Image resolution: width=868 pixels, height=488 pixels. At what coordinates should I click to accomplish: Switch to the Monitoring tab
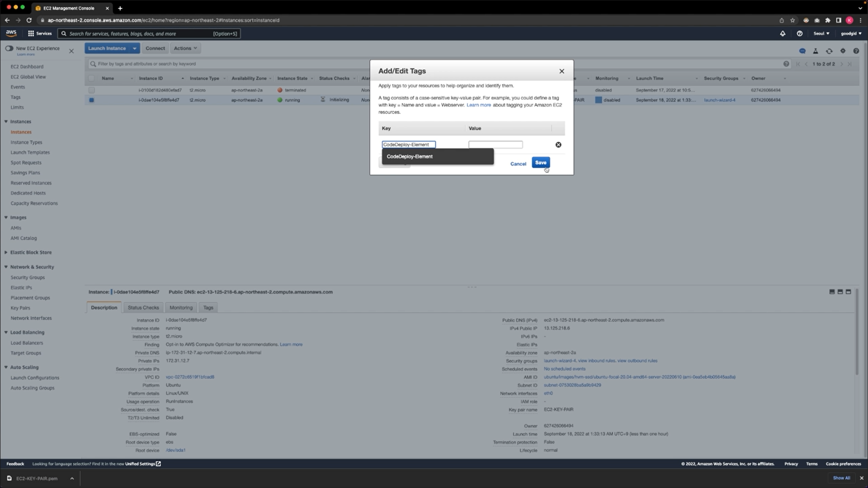tap(181, 308)
